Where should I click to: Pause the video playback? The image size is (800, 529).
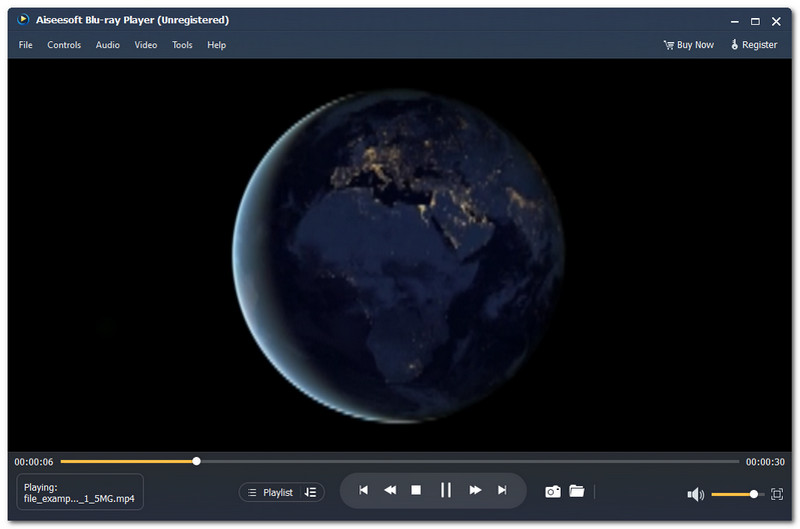[446, 490]
